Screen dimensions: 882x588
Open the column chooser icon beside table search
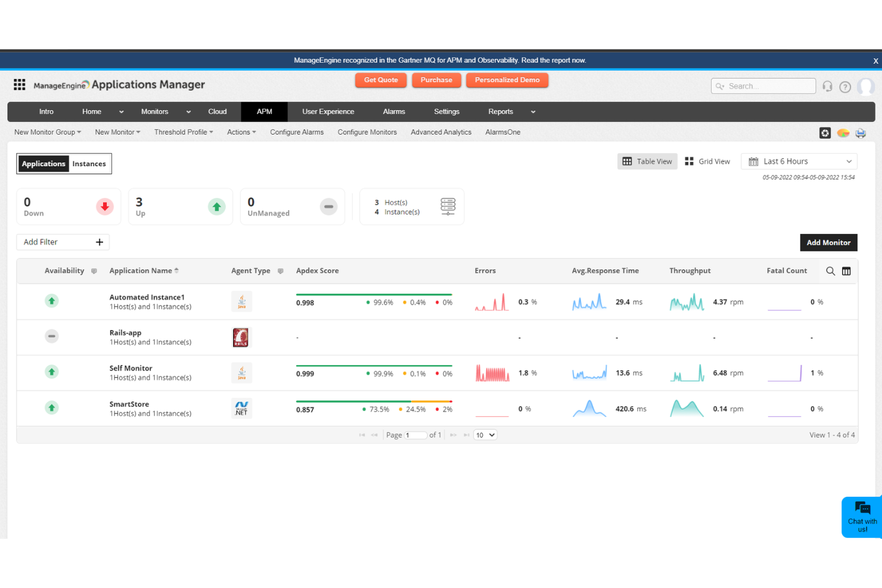point(846,271)
